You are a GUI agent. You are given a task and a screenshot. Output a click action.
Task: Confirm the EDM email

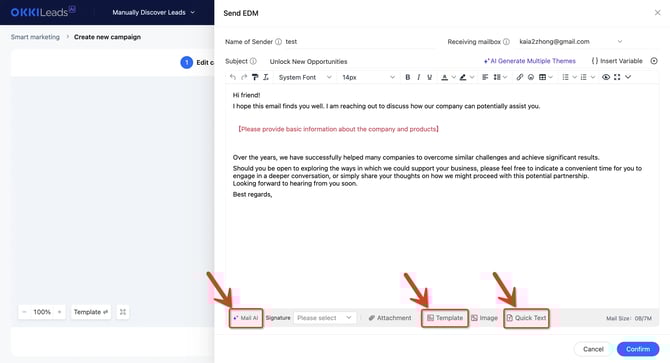(x=638, y=349)
